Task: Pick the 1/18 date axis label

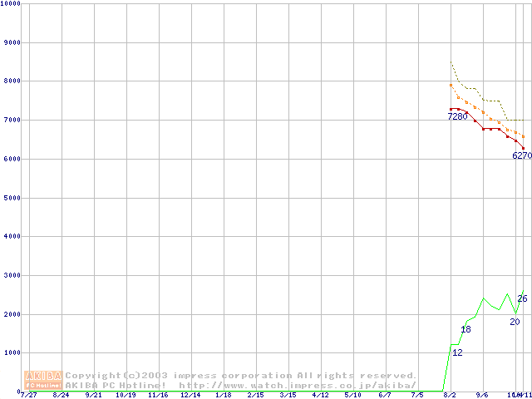Action: point(223,395)
